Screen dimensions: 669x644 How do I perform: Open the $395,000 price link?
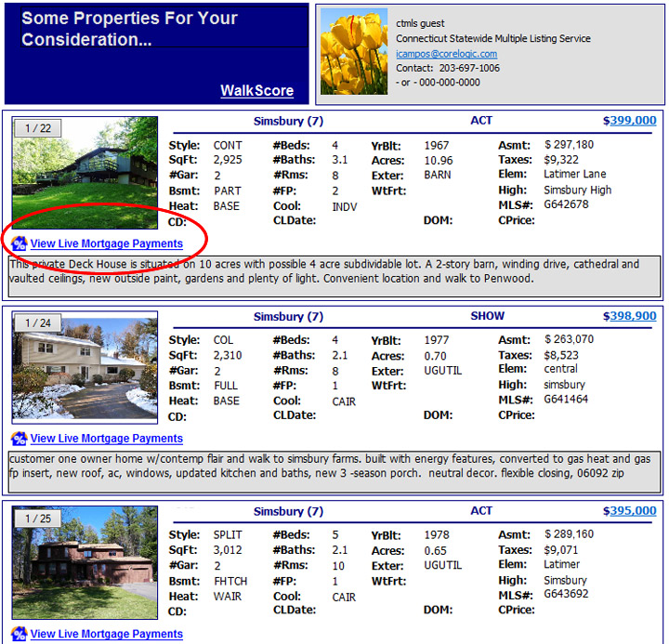pos(629,511)
